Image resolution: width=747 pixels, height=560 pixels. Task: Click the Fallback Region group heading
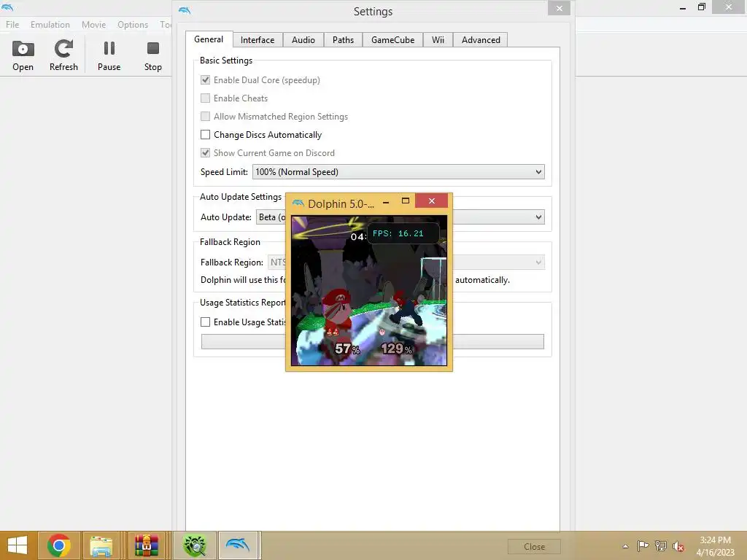pyautogui.click(x=230, y=242)
